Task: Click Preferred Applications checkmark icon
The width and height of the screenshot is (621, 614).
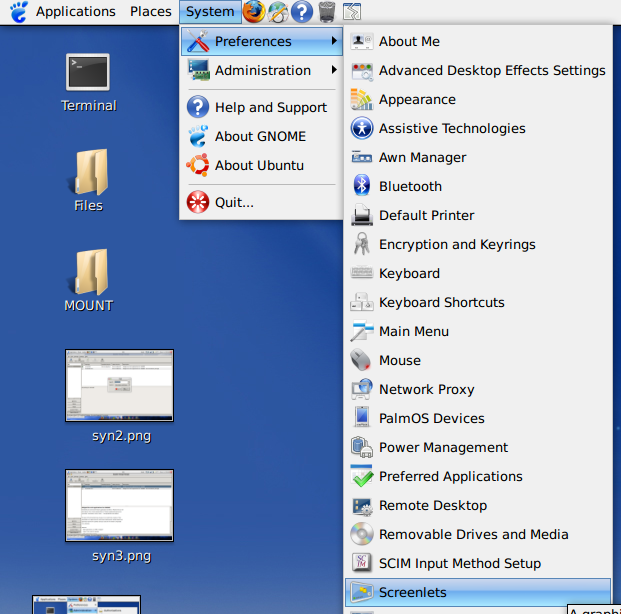Action: coord(362,476)
